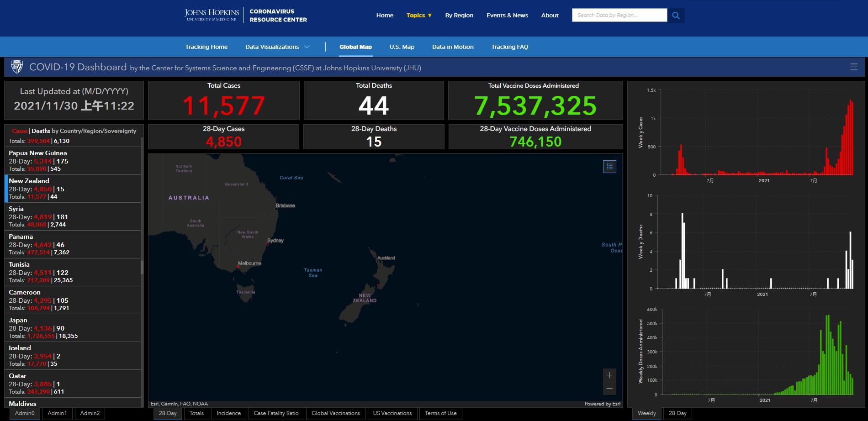This screenshot has width=868, height=421.
Task: Click the Johns Hopkins University logo
Action: pos(212,15)
